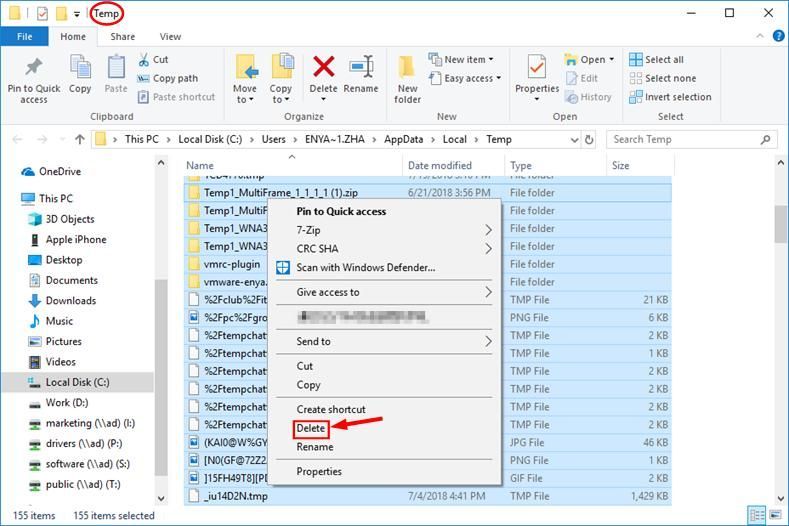Open the Easy access dropdown
This screenshot has height=526, width=789.
[465, 79]
